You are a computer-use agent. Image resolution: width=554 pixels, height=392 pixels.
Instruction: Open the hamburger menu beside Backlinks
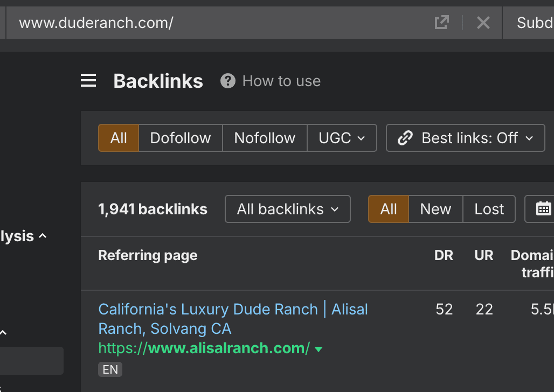88,81
